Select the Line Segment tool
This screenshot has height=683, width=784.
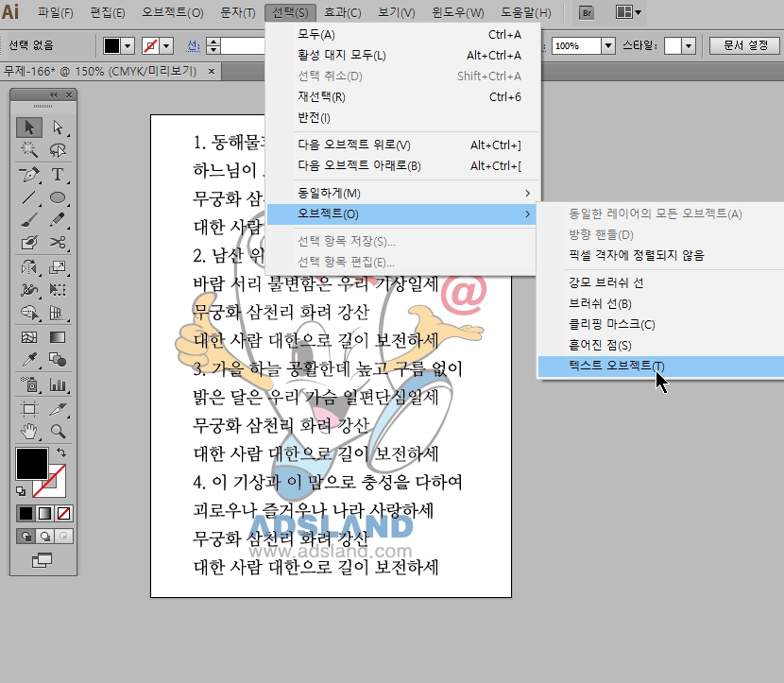tap(29, 197)
